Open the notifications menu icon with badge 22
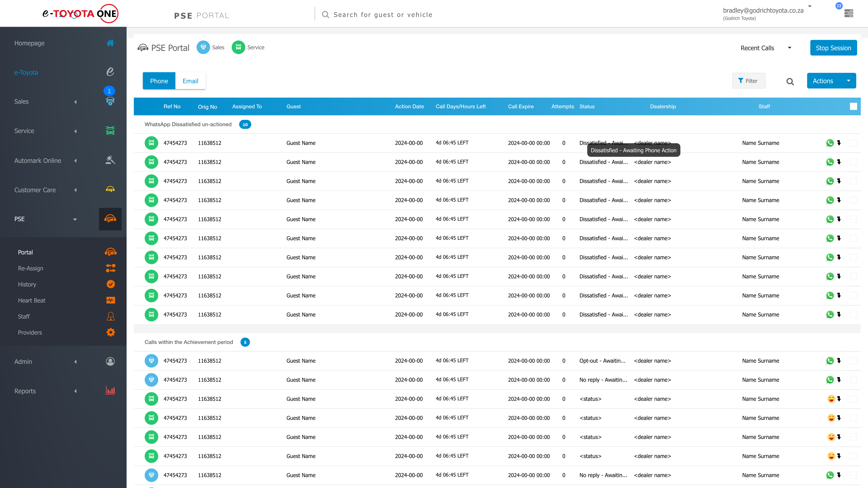This screenshot has width=868, height=488. click(849, 13)
